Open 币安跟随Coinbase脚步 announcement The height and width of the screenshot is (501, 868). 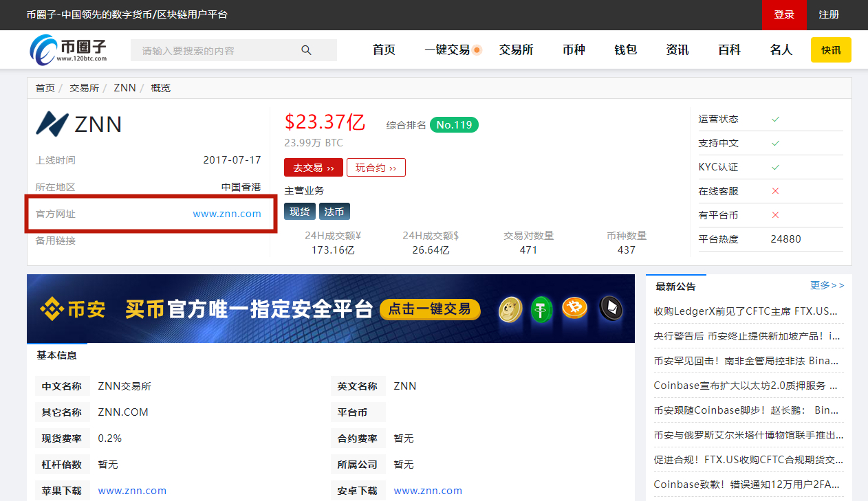click(747, 410)
